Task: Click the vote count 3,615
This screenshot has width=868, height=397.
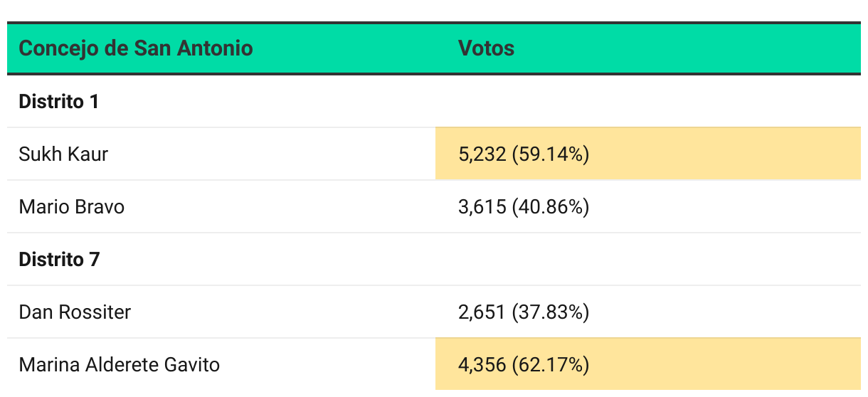Action: (482, 207)
